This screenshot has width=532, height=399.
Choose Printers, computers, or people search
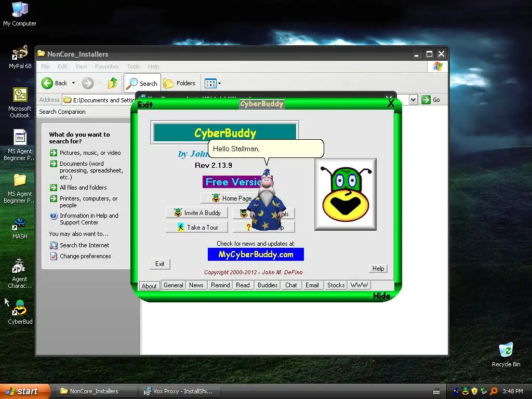pyautogui.click(x=84, y=202)
